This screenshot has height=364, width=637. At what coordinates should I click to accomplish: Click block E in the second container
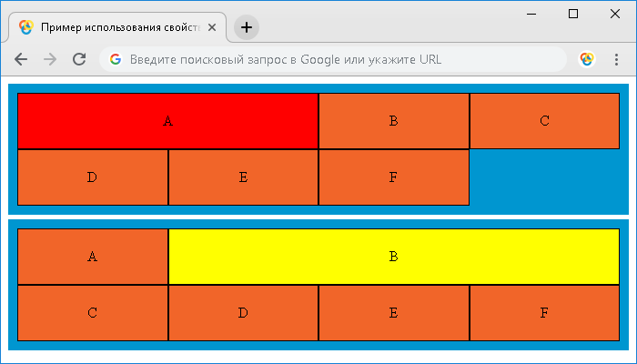click(394, 313)
